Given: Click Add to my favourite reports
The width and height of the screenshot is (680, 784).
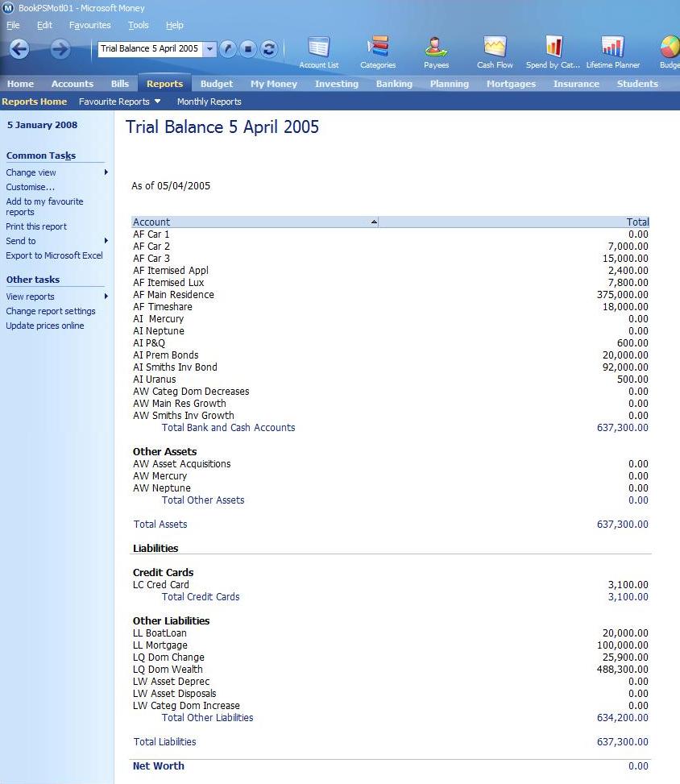Looking at the screenshot, I should (x=44, y=206).
